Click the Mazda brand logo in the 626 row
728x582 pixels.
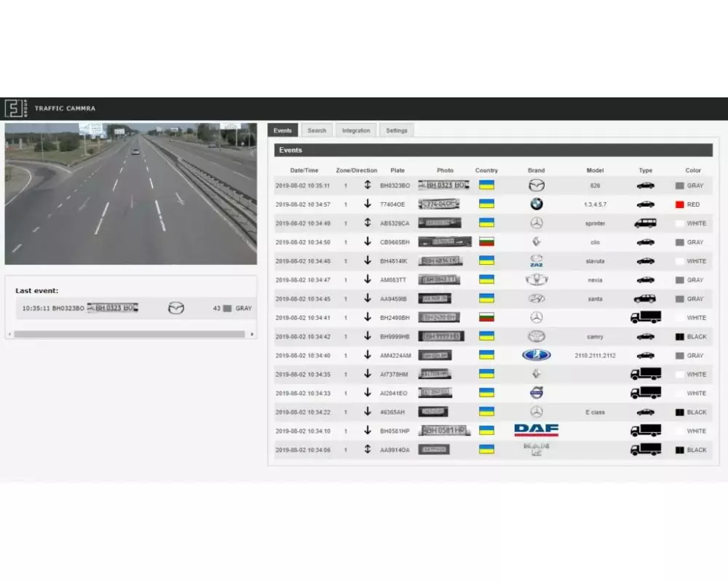[x=537, y=185]
